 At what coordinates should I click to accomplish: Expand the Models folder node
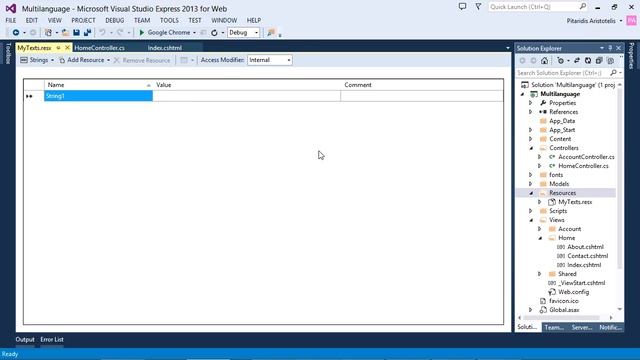531,184
